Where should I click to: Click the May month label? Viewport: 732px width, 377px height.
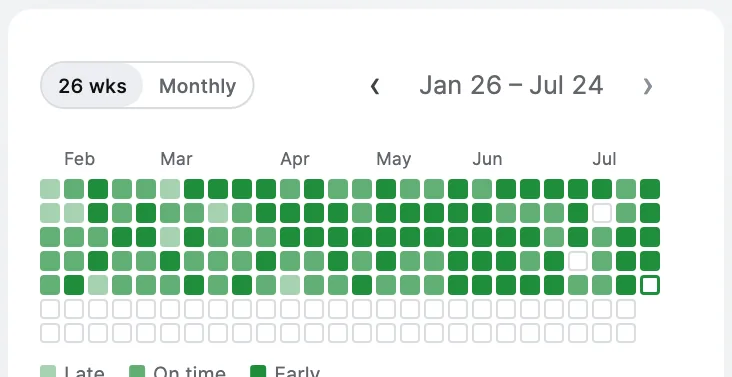point(394,160)
